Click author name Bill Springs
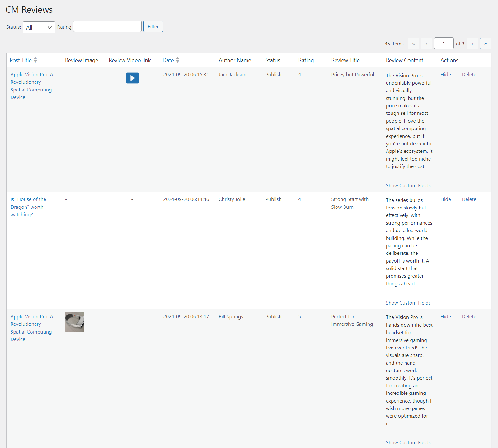 [231, 317]
